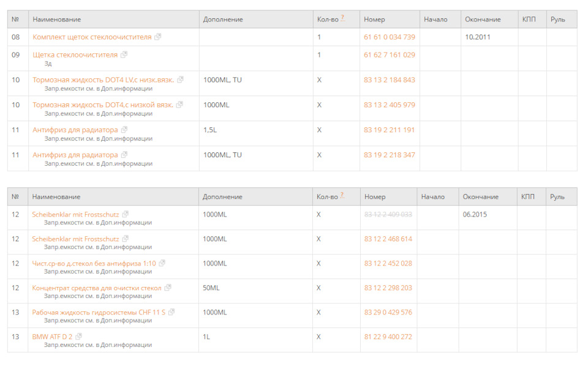Click question mark hint in second table's Кол-во header
This screenshot has height=372, width=588.
[342, 196]
